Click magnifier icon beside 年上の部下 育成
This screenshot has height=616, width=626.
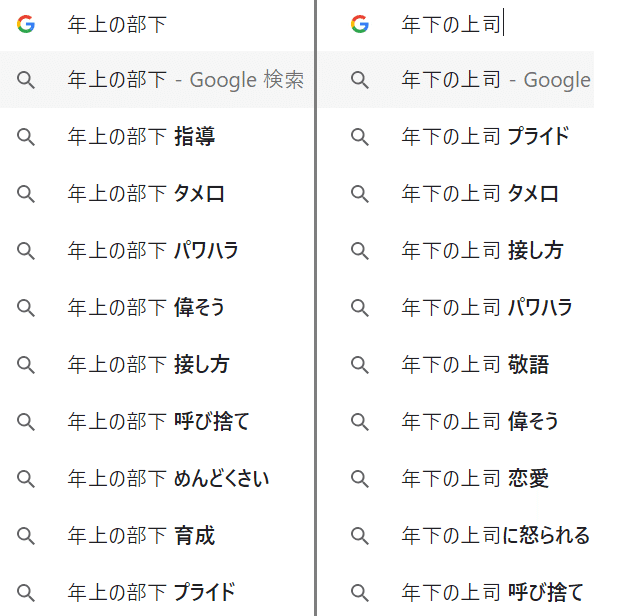(26, 536)
